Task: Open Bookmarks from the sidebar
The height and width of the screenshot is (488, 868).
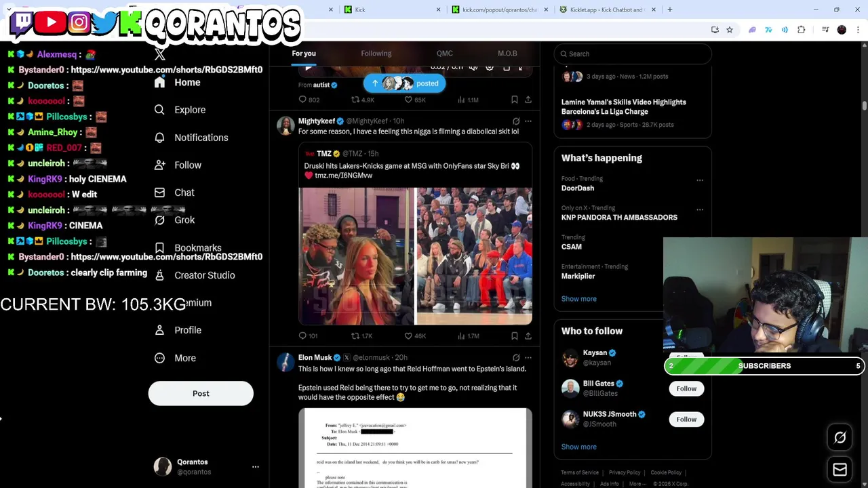Action: [188, 248]
